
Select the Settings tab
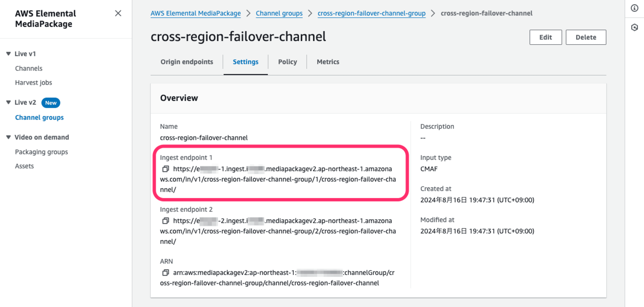245,62
